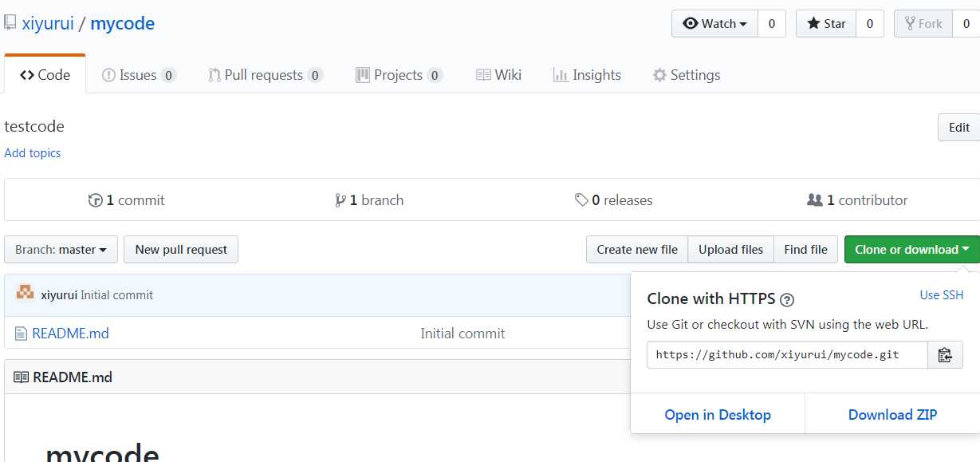This screenshot has width=980, height=462.
Task: Copy clone URL with the clipboard icon
Action: tap(946, 355)
